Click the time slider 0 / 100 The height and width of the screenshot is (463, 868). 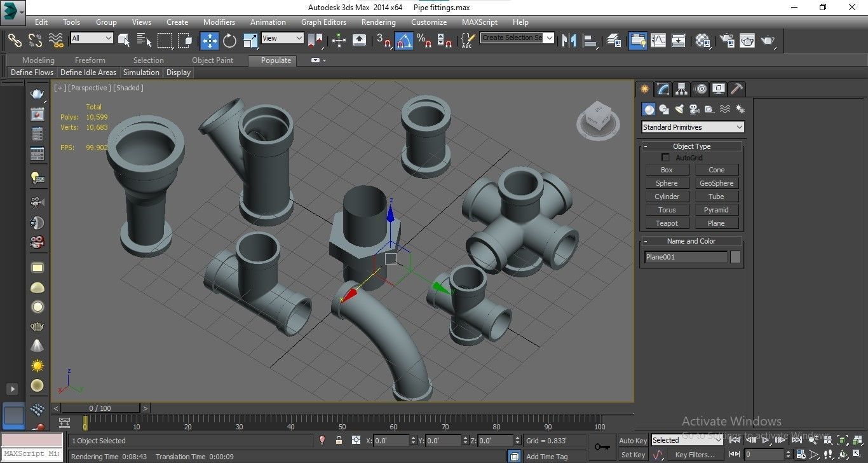[x=100, y=408]
